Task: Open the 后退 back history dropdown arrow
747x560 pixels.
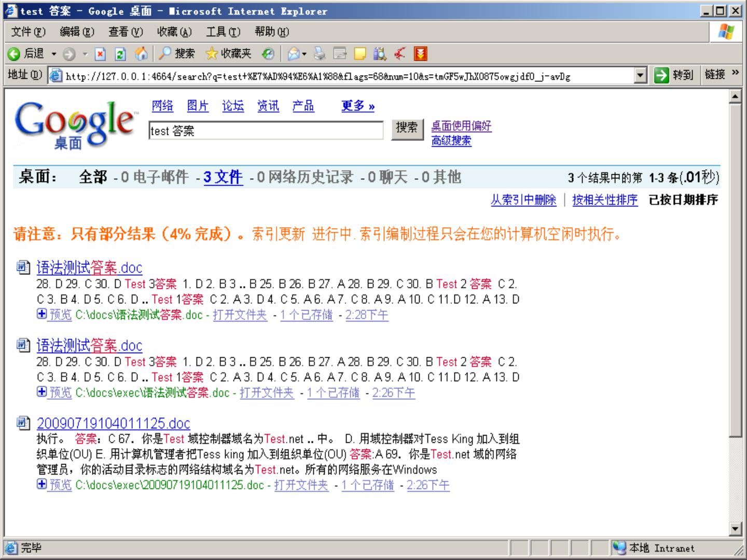Action: pos(53,54)
